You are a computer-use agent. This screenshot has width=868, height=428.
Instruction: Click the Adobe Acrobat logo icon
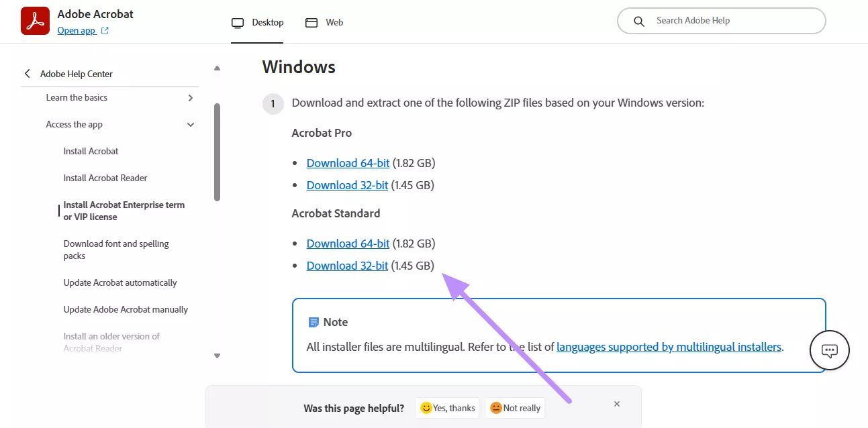pos(34,21)
